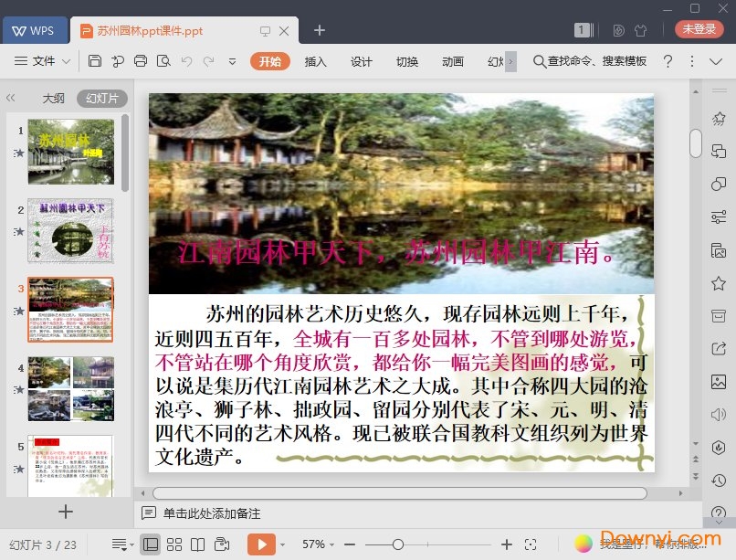Click the 未登录 login button
Viewport: 736px width, 560px height.
(699, 29)
